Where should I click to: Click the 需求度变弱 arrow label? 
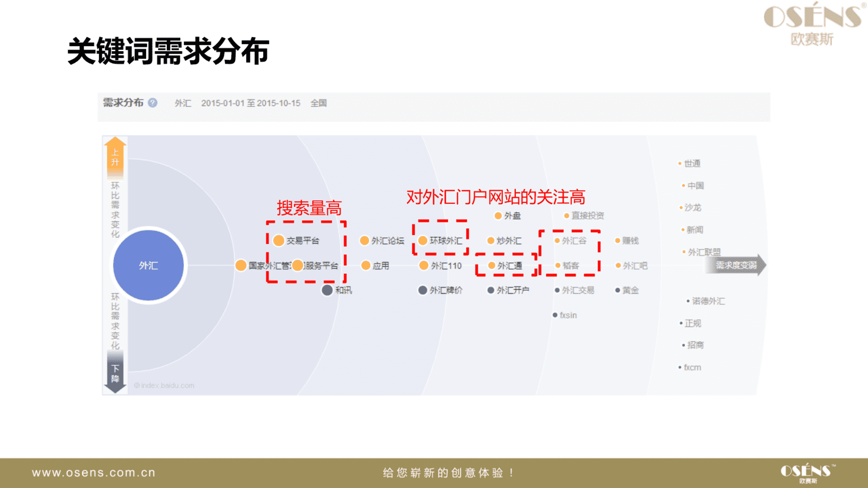(x=736, y=265)
